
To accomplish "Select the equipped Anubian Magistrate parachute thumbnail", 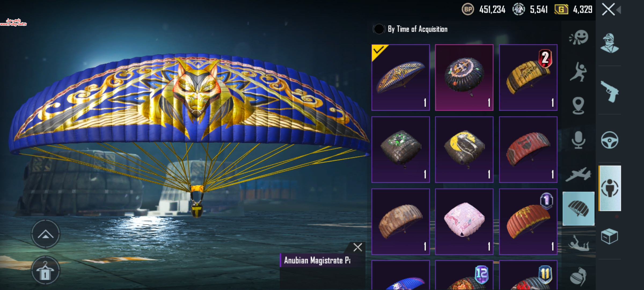I will [401, 77].
